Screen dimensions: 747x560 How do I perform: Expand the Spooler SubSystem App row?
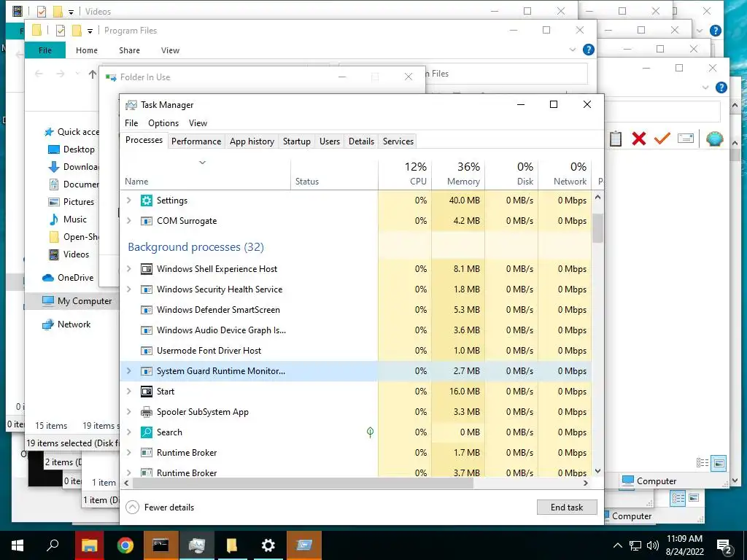pyautogui.click(x=128, y=412)
